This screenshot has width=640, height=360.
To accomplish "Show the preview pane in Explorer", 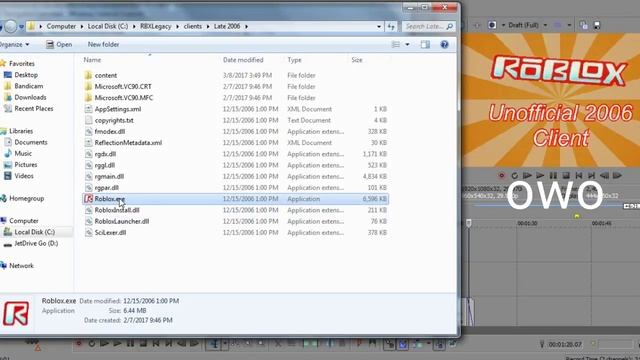I will 425,44.
